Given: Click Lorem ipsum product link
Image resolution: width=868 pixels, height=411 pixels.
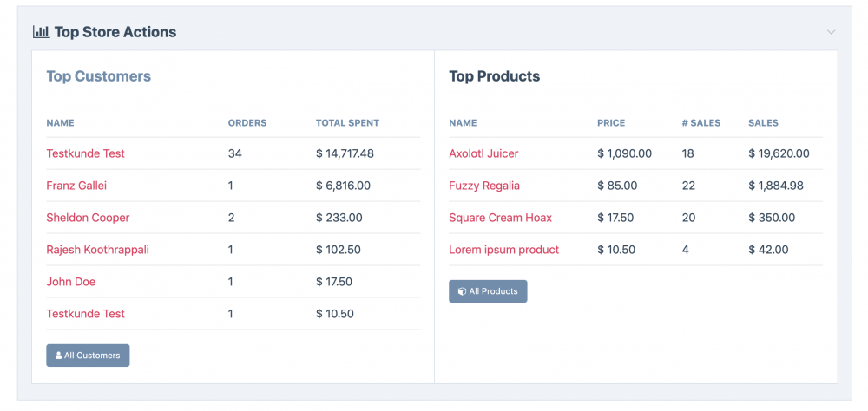Looking at the screenshot, I should click(503, 250).
